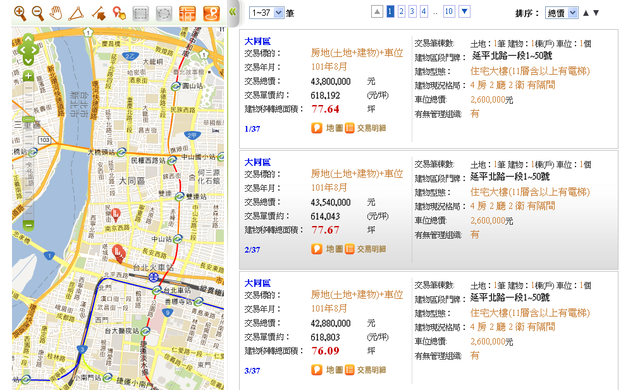Click the 618,803 unit price value
Viewport: 640px width, 390px height.
(x=325, y=337)
